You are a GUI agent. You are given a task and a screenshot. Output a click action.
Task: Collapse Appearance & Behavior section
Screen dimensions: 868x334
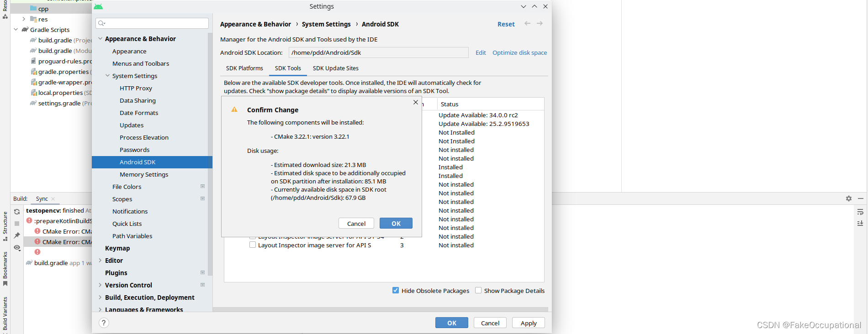100,39
